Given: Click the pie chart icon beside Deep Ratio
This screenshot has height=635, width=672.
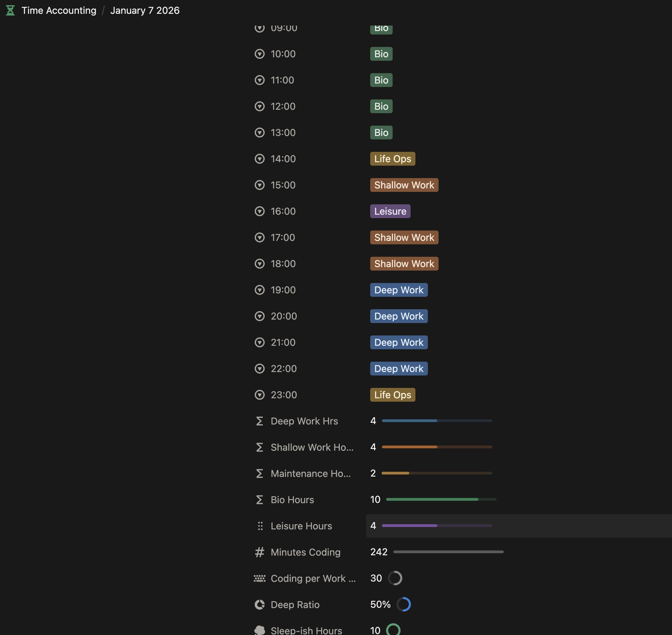Looking at the screenshot, I should pyautogui.click(x=260, y=605).
